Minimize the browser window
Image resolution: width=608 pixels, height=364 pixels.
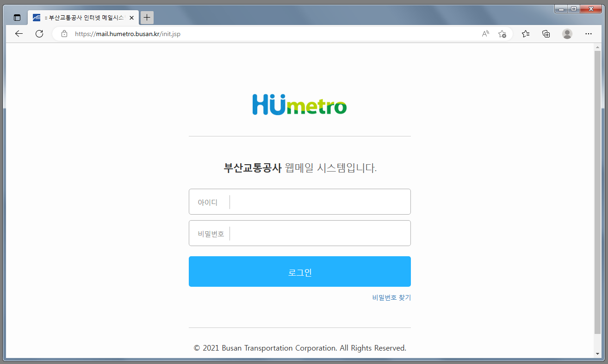(x=561, y=8)
